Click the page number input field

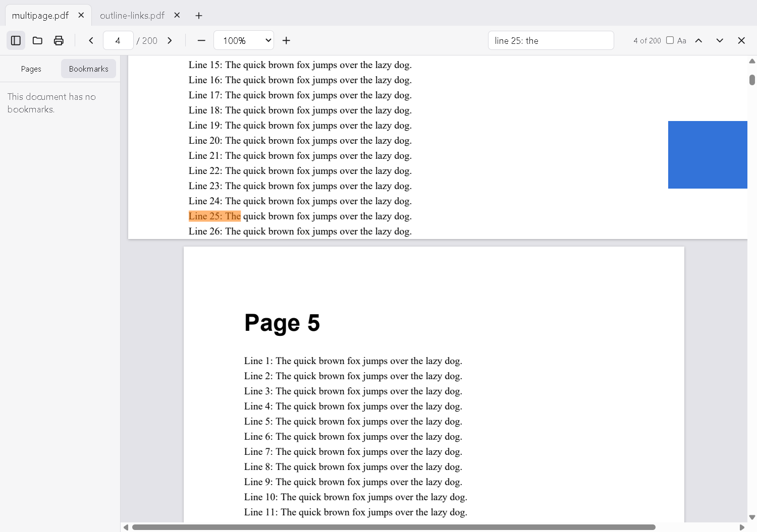tap(118, 40)
